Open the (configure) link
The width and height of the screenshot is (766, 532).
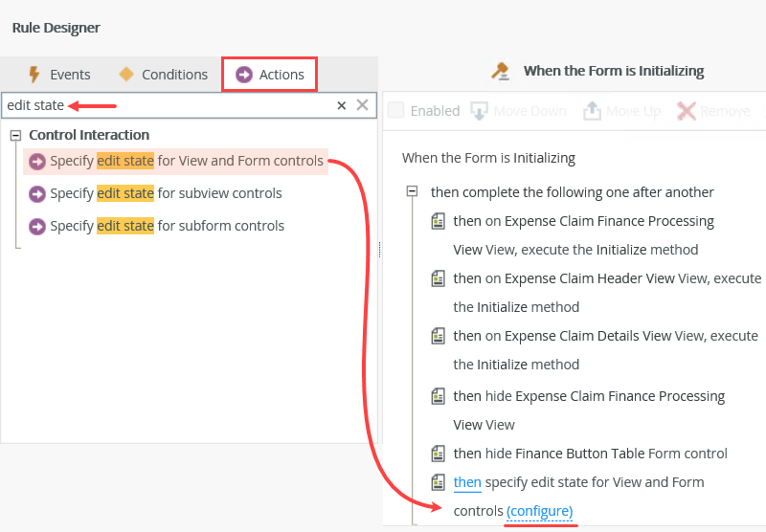(x=540, y=511)
